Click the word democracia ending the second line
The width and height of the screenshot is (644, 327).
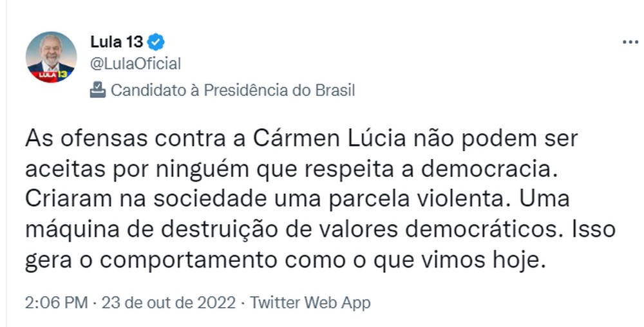(489, 169)
